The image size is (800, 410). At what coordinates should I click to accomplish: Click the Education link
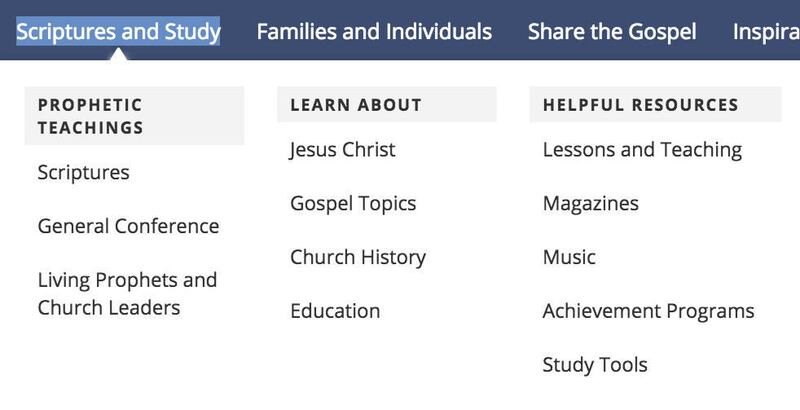[335, 311]
